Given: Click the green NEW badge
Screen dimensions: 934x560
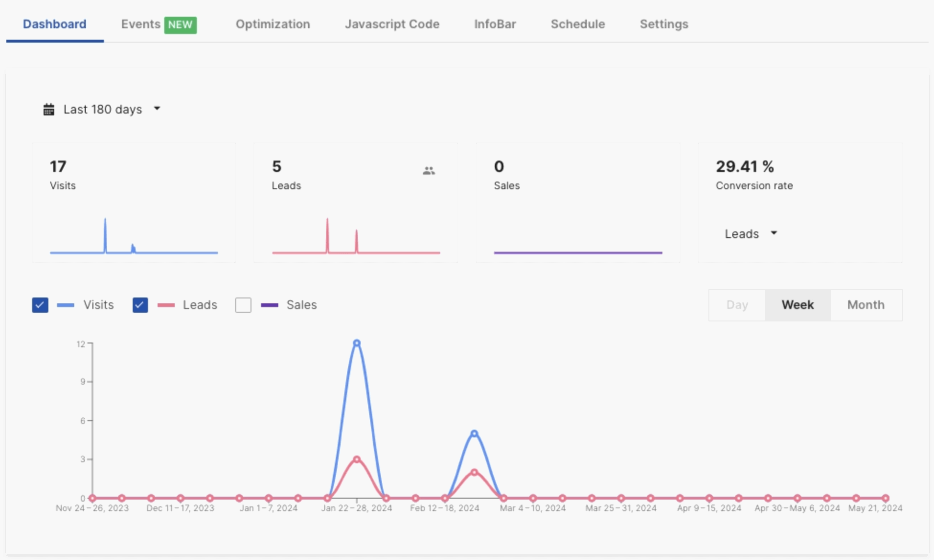Looking at the screenshot, I should point(180,25).
